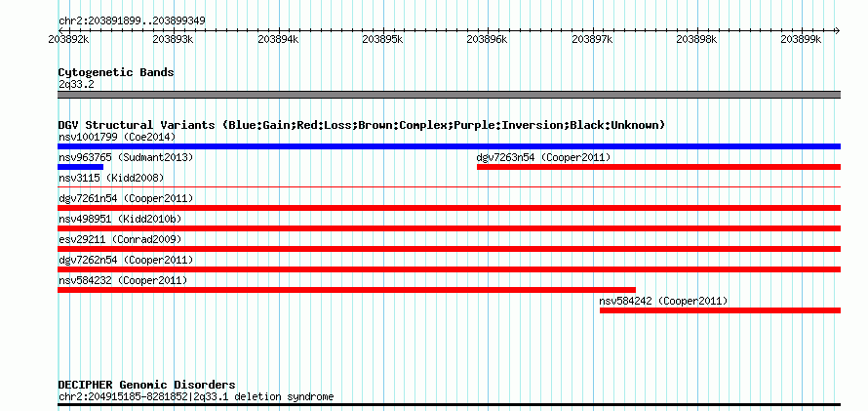
Task: Click the 203895k ruler tick
Action: (x=382, y=40)
